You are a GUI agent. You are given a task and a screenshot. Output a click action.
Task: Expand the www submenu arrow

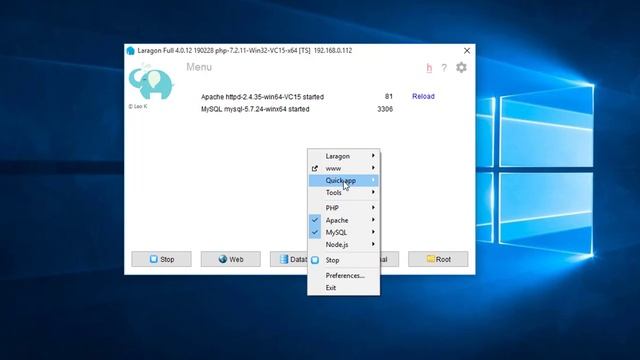point(373,168)
